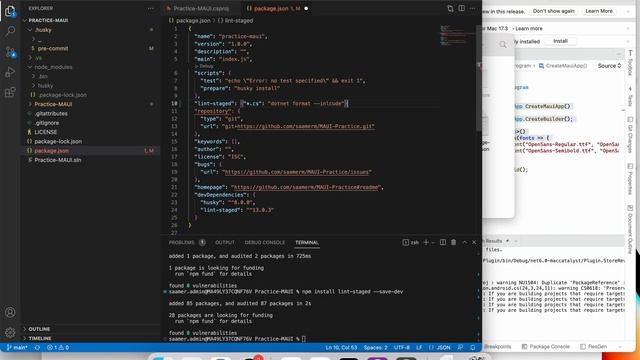The image size is (640, 360).
Task: Open the Search view in the activity bar
Action: (10, 31)
